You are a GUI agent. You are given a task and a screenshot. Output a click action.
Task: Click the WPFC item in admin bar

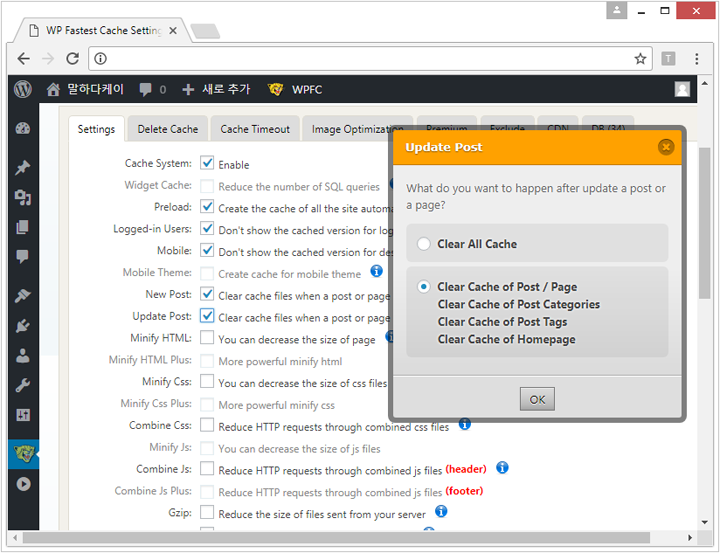click(x=295, y=90)
